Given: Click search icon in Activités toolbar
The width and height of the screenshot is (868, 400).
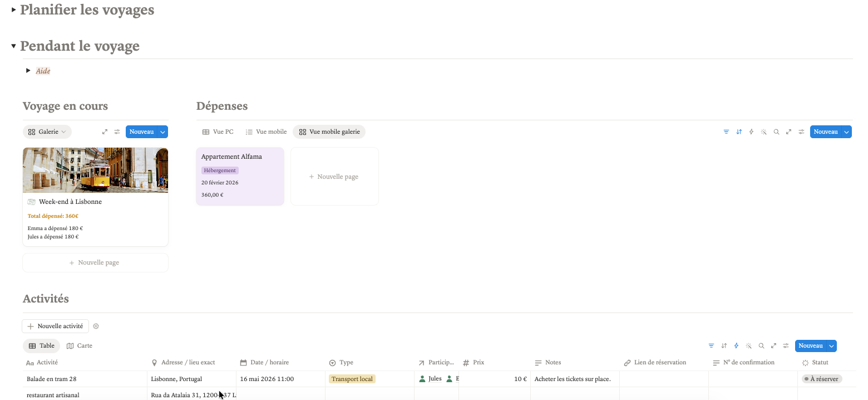Looking at the screenshot, I should coord(761,346).
